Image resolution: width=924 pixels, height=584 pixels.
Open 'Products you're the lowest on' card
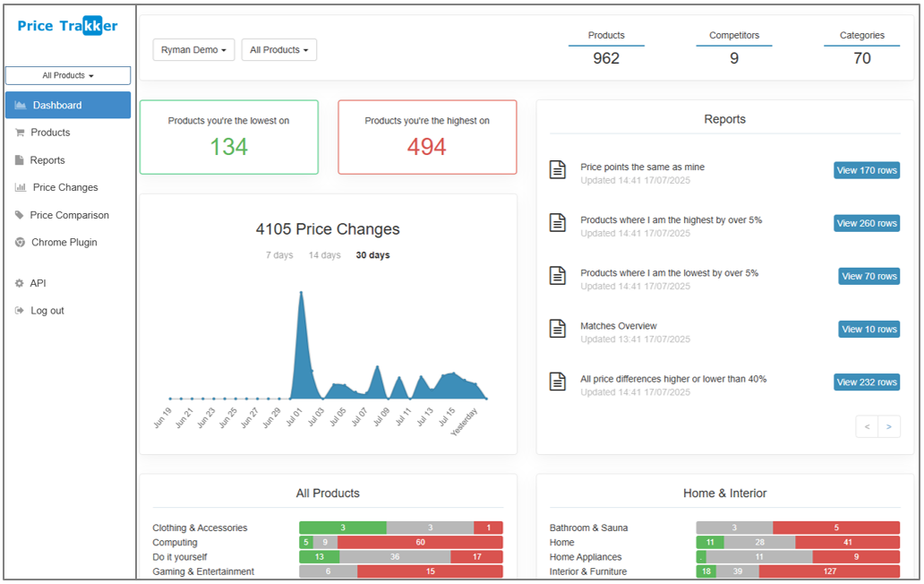click(x=229, y=137)
